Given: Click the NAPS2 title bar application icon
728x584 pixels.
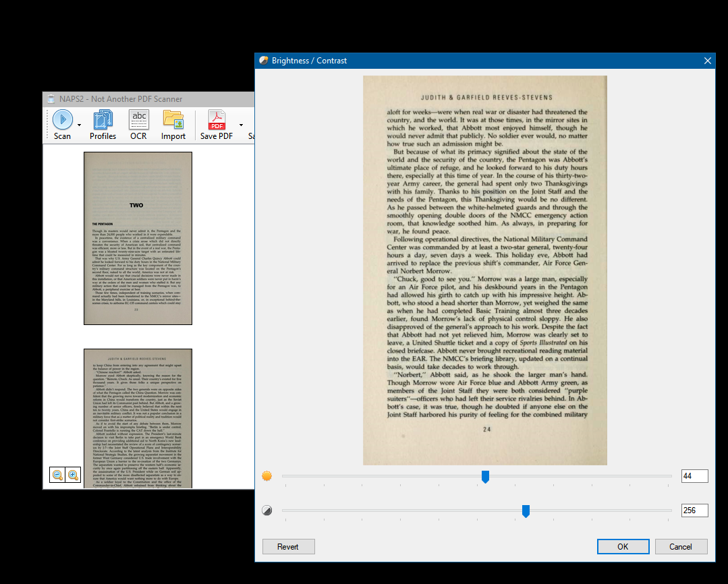Looking at the screenshot, I should (51, 99).
